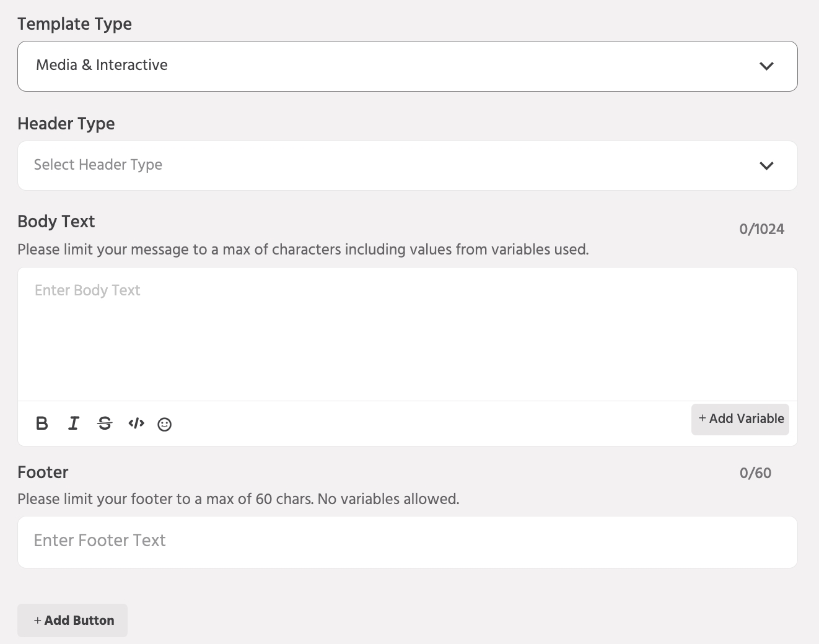Image resolution: width=819 pixels, height=644 pixels.
Task: Click the + Add Button control
Action: (x=72, y=620)
